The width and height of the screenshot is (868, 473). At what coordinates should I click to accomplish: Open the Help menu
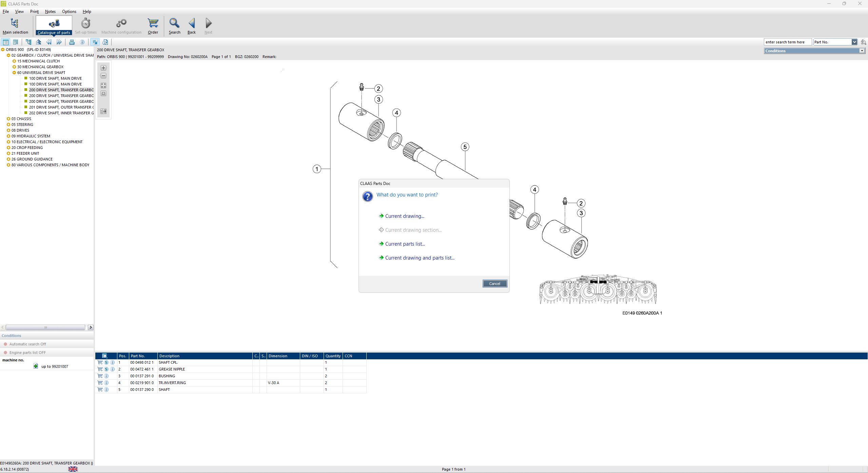pos(87,12)
